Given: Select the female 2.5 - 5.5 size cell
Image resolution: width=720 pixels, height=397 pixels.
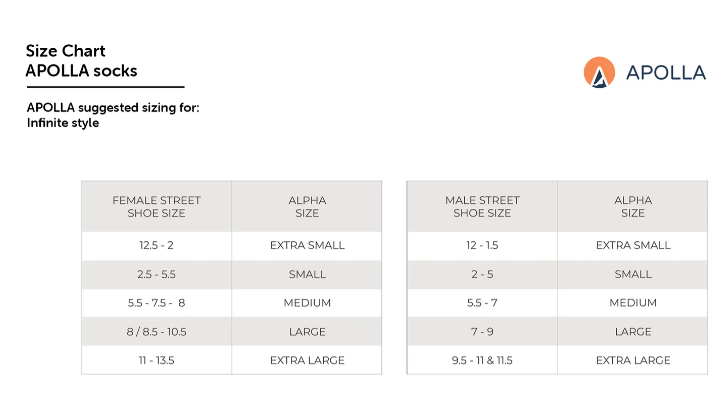Looking at the screenshot, I should click(157, 274).
